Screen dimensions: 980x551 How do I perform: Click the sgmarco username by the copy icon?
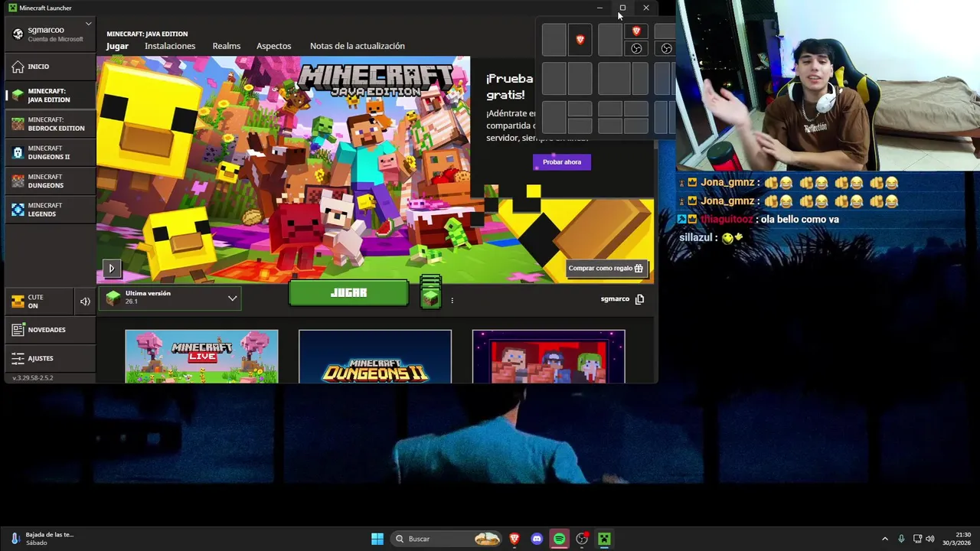[615, 299]
